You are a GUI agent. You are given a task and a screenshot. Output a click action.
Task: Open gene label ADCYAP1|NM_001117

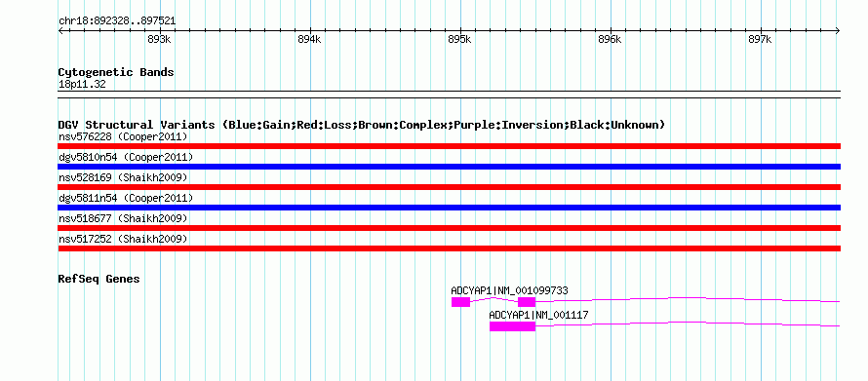tap(538, 315)
